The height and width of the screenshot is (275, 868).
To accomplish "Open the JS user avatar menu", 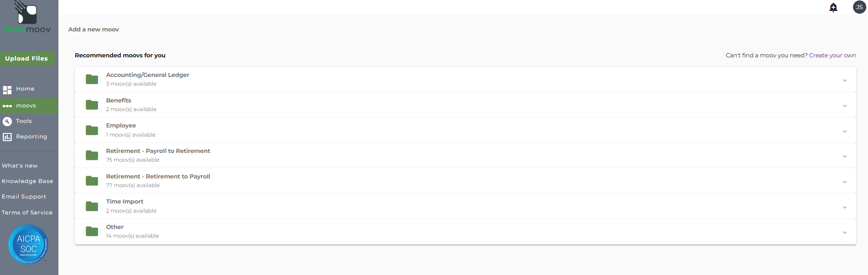I will coord(859,7).
